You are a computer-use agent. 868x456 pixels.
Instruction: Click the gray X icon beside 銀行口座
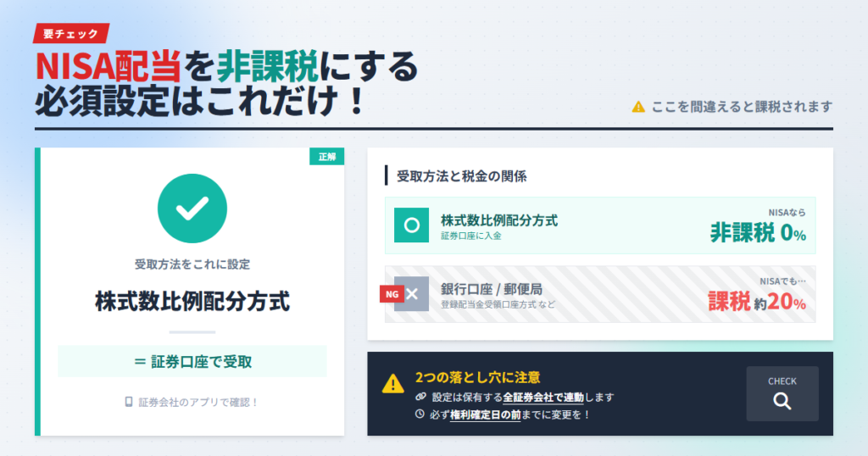click(412, 294)
